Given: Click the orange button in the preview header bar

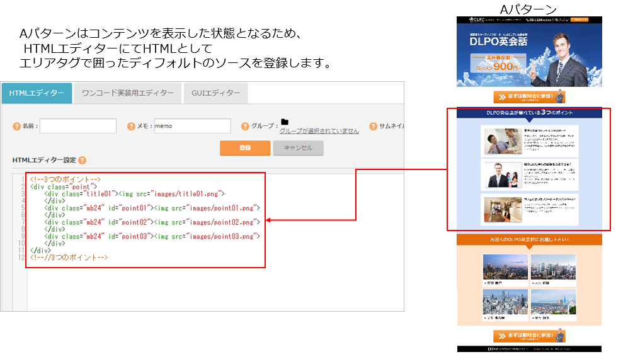Looking at the screenshot, I should tap(579, 20).
